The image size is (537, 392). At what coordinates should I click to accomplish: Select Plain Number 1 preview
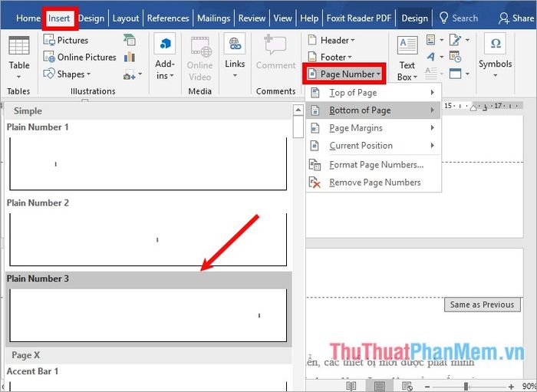coord(148,163)
